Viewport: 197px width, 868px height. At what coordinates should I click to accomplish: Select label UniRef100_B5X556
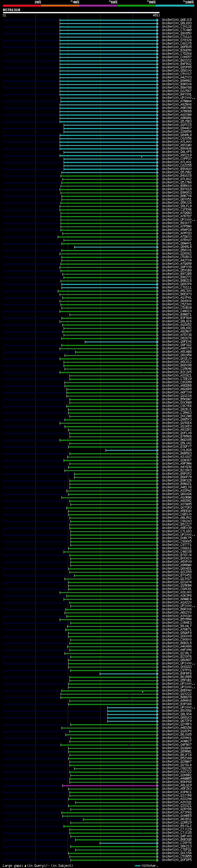click(177, 711)
